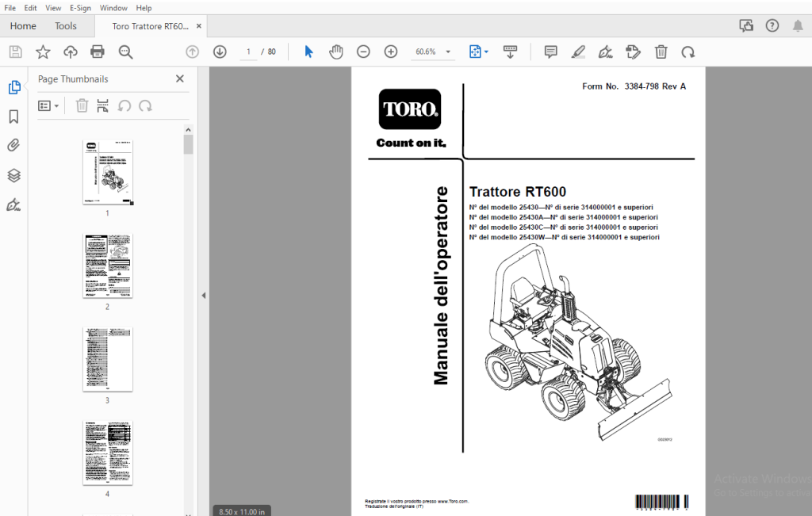
Task: Click the 'Trattore RT600' title text
Action: 517,192
